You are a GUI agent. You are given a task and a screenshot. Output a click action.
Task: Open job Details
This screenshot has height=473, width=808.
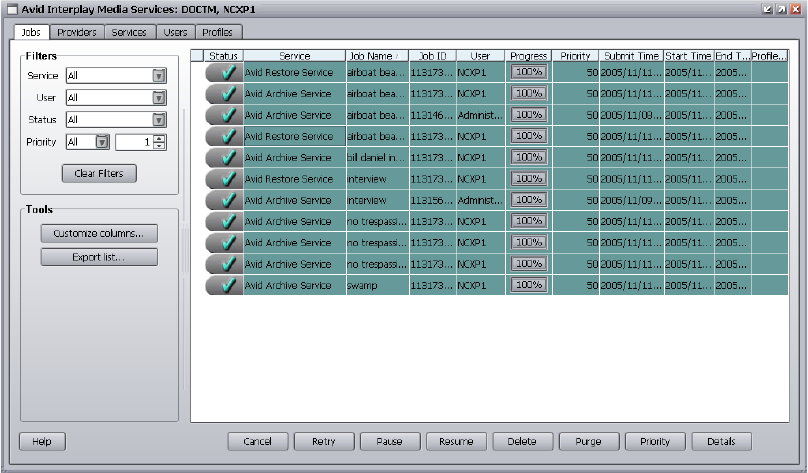pos(721,442)
